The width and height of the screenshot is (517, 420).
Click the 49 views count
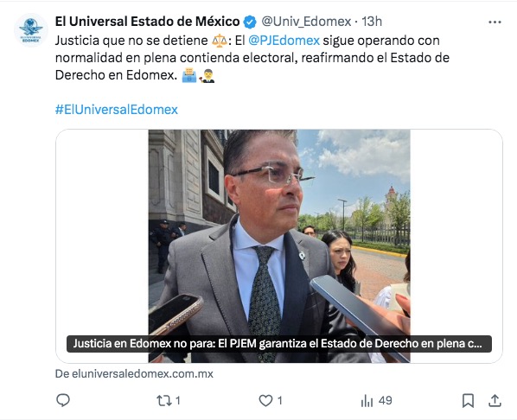click(385, 400)
